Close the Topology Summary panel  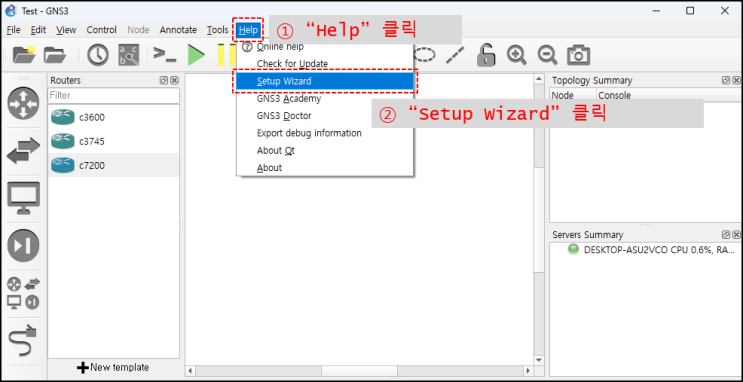pyautogui.click(x=736, y=81)
